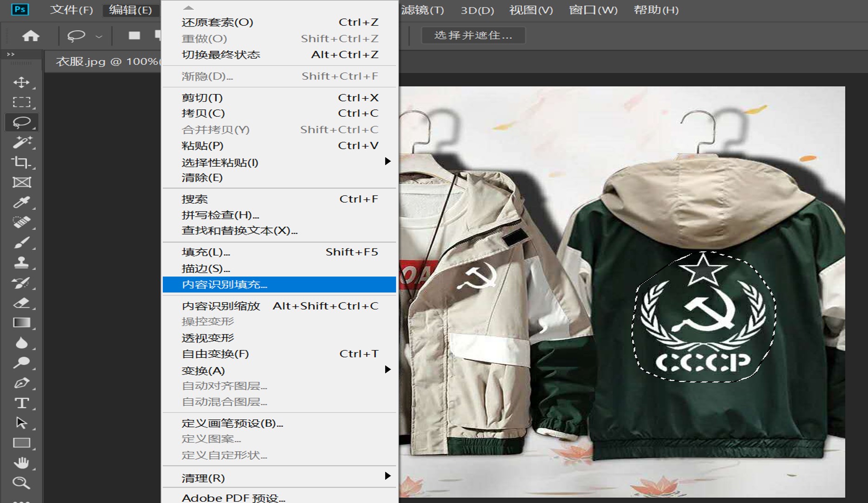The image size is (868, 503).
Task: Open the Lasso tool preset dropdown
Action: [x=99, y=36]
